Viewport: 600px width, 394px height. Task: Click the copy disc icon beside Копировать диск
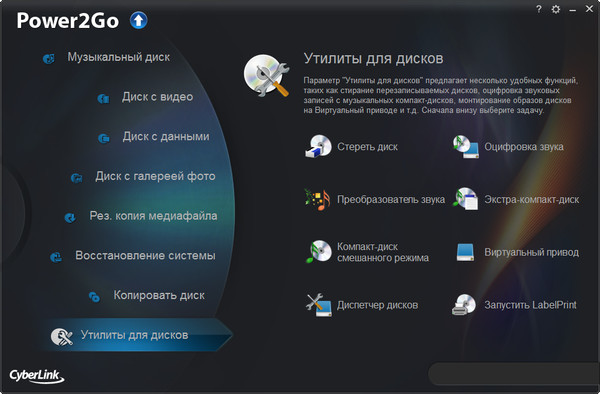[x=94, y=296]
